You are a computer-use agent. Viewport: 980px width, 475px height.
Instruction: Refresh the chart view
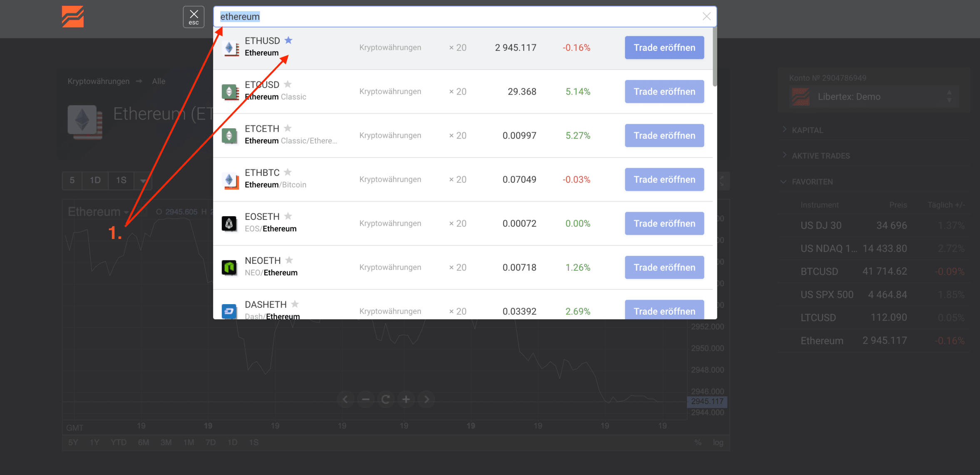[386, 399]
